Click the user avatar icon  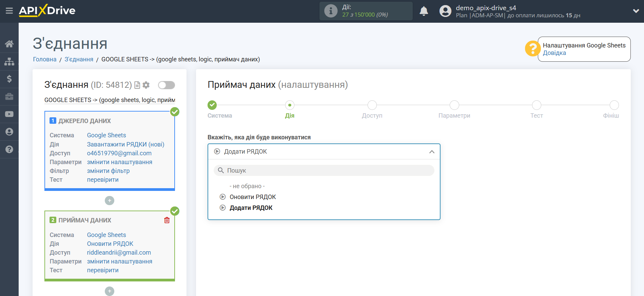click(445, 11)
